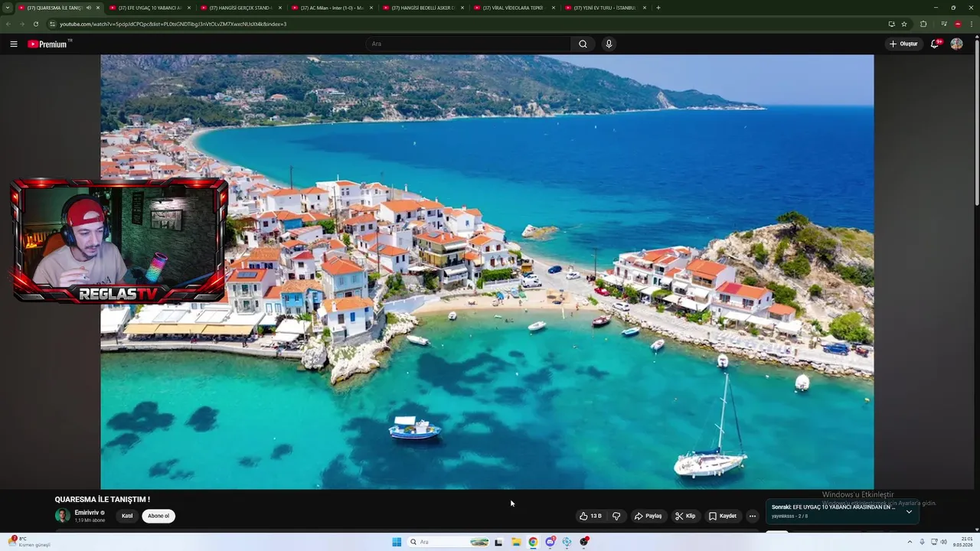Open the account avatar menu
980x551 pixels.
pos(956,44)
